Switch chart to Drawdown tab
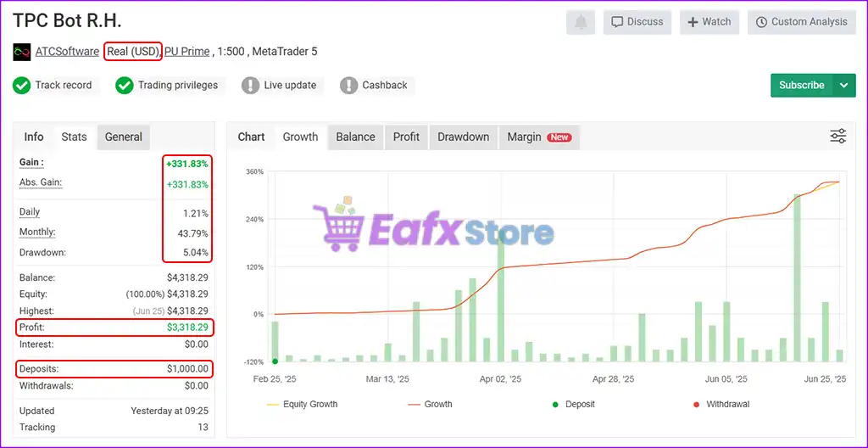The height and width of the screenshot is (448, 868). coord(464,137)
